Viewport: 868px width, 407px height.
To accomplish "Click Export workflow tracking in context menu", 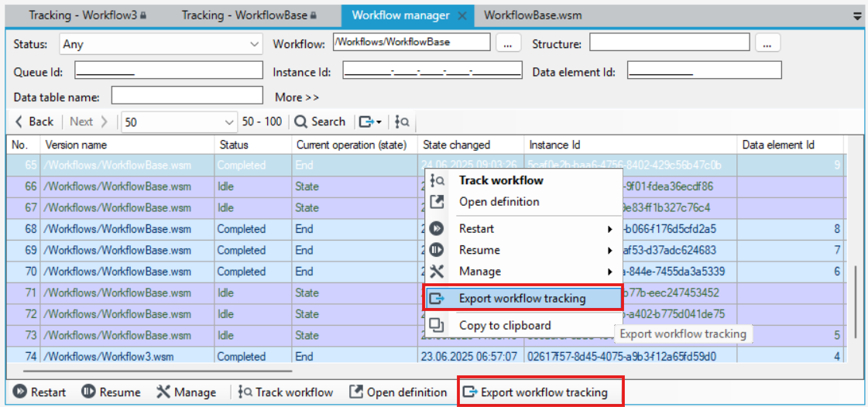I will pos(523,299).
